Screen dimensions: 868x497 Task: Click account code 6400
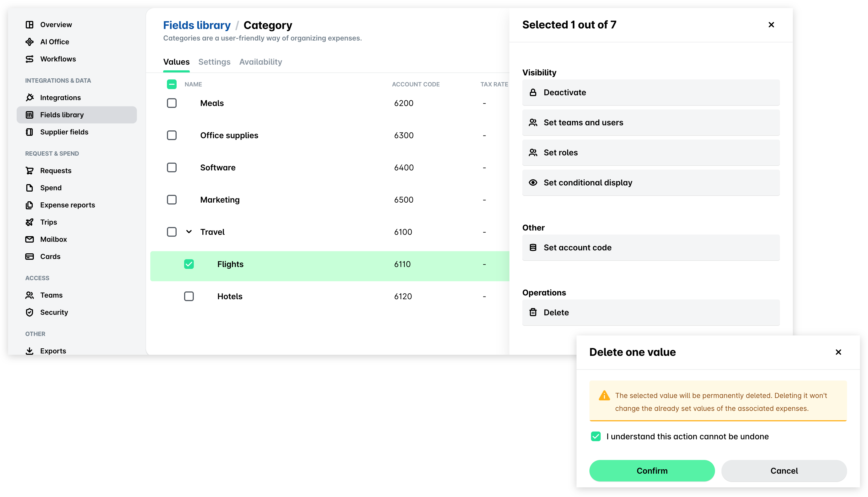pos(404,167)
